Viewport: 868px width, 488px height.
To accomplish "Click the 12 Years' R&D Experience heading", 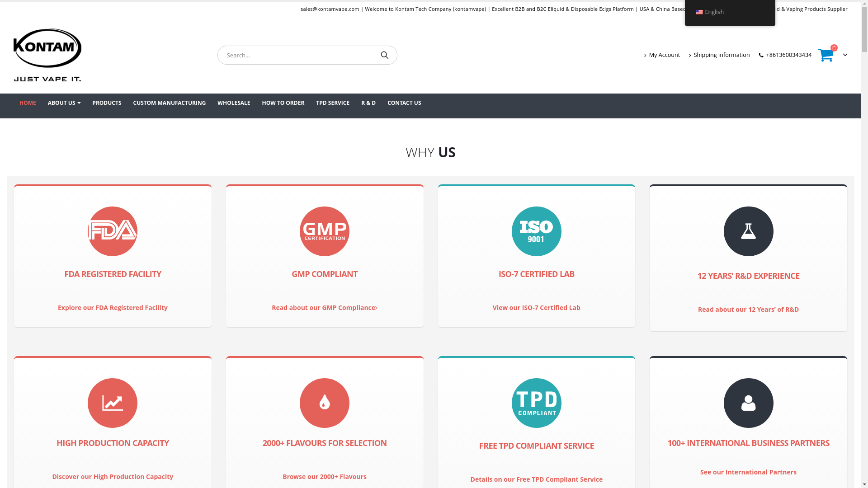I will click(748, 276).
